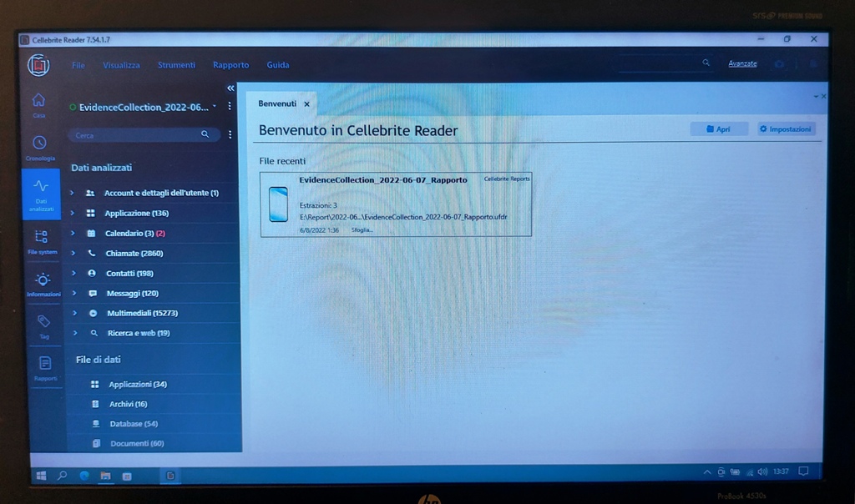Screen dimensions: 855x504
Task: Click the Messaggi speech bubble icon
Action: click(x=93, y=293)
